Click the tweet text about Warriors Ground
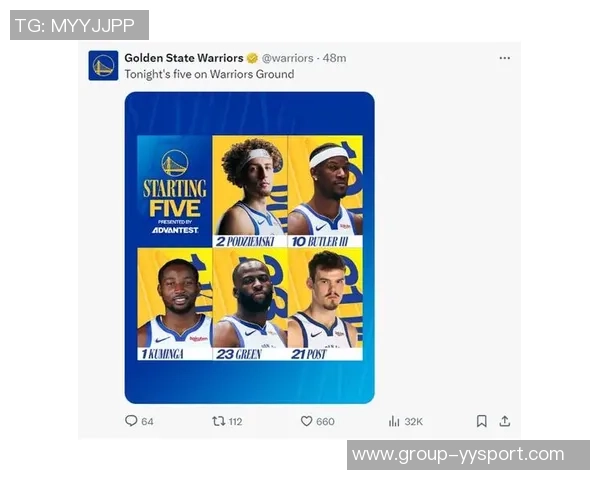The image size is (600, 480). 209,74
